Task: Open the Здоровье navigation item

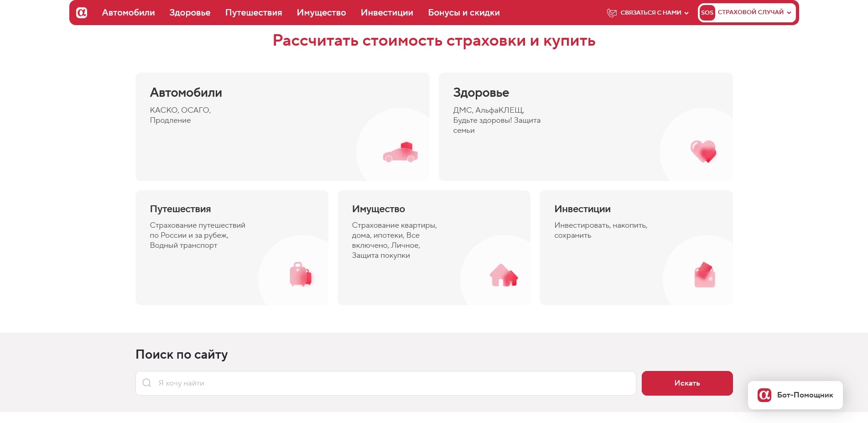Action: pyautogui.click(x=190, y=12)
